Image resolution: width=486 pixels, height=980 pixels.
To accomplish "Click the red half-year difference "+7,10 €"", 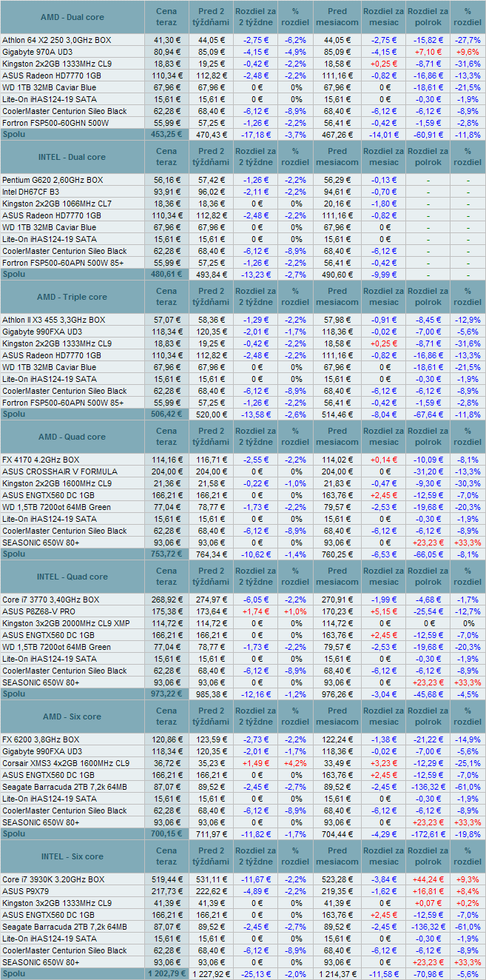I will click(428, 52).
